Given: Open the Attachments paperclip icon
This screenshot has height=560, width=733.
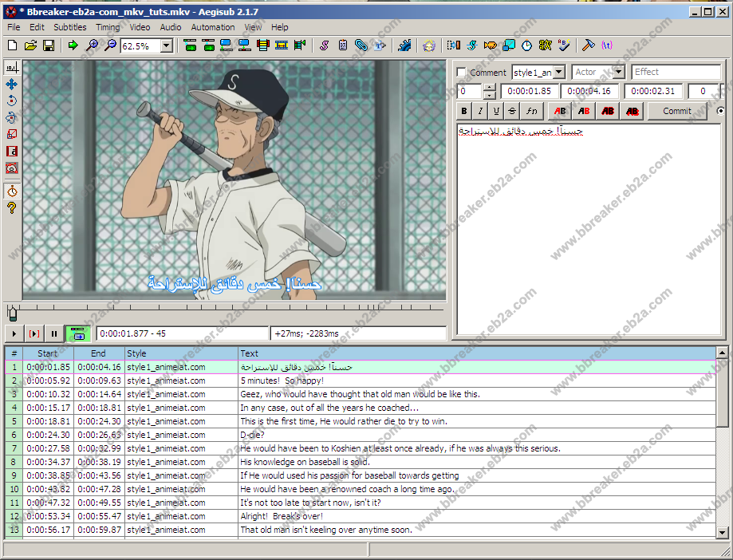Looking at the screenshot, I should click(361, 45).
